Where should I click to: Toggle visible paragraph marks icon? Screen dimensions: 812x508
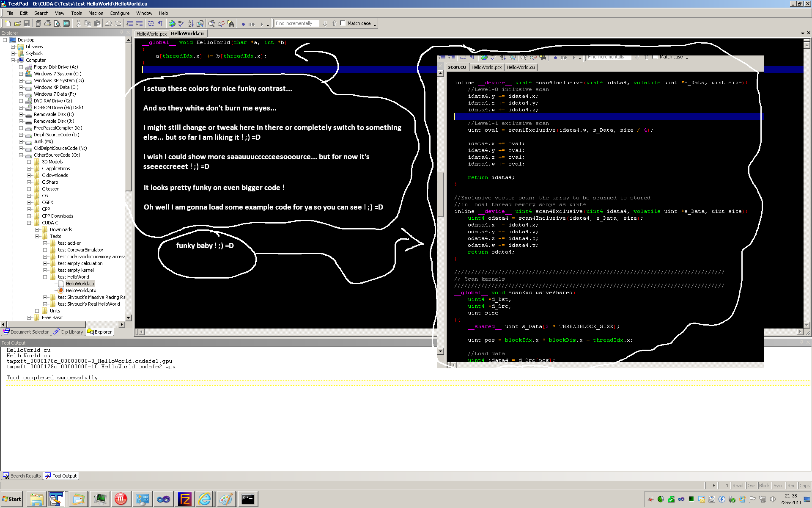160,24
